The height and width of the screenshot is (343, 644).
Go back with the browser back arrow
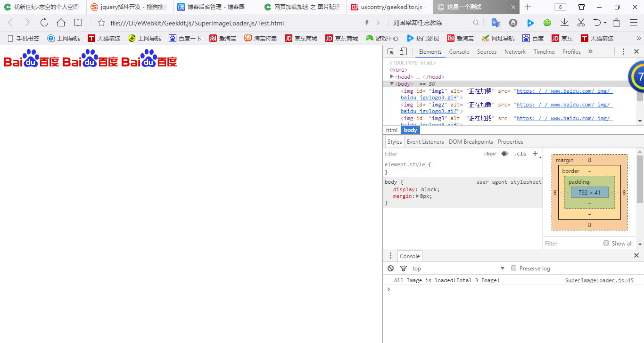pos(10,23)
